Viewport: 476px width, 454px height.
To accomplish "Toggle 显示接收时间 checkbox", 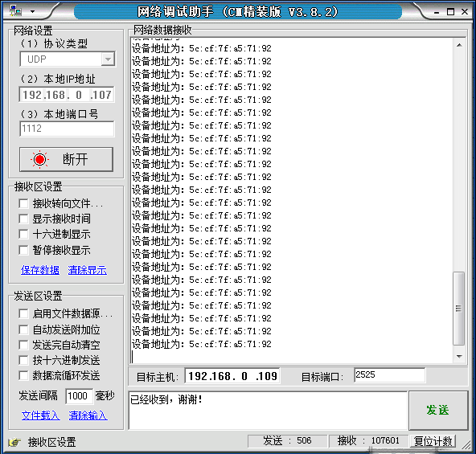I will (x=23, y=219).
